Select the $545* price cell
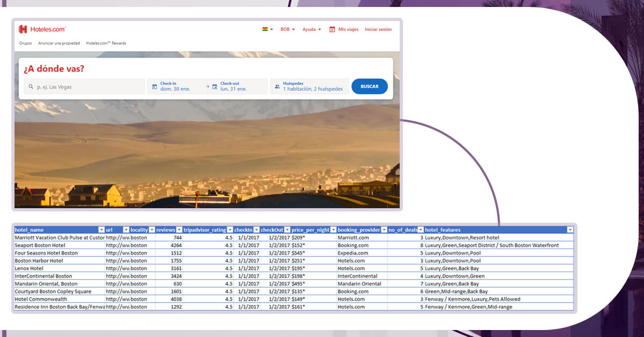This screenshot has height=337, width=644. 313,253
